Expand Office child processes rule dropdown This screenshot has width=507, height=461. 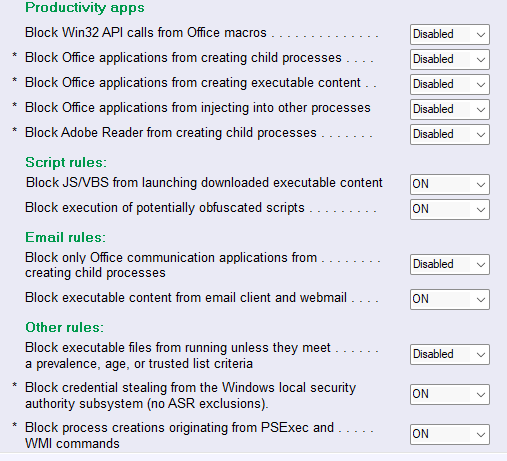point(450,59)
